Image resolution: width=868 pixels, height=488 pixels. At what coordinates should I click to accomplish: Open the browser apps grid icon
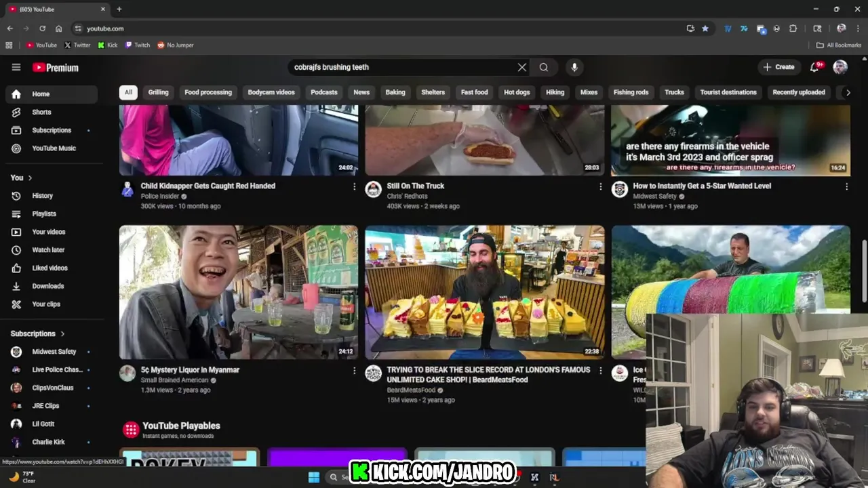[9, 45]
